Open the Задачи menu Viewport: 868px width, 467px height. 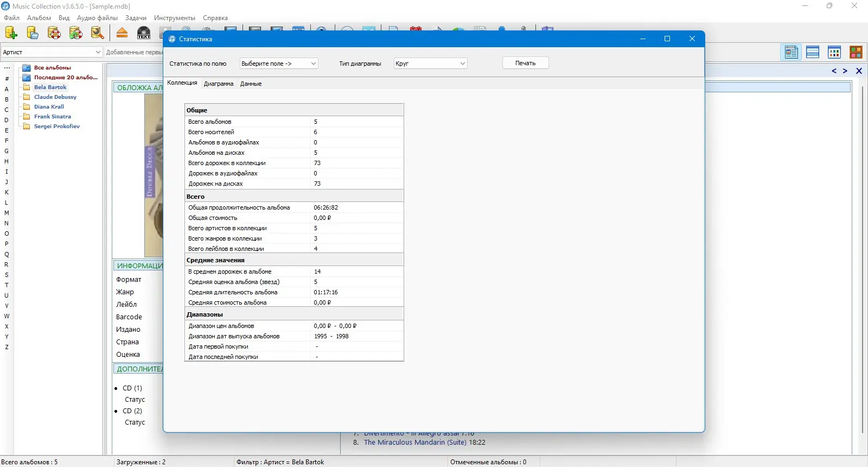(136, 18)
